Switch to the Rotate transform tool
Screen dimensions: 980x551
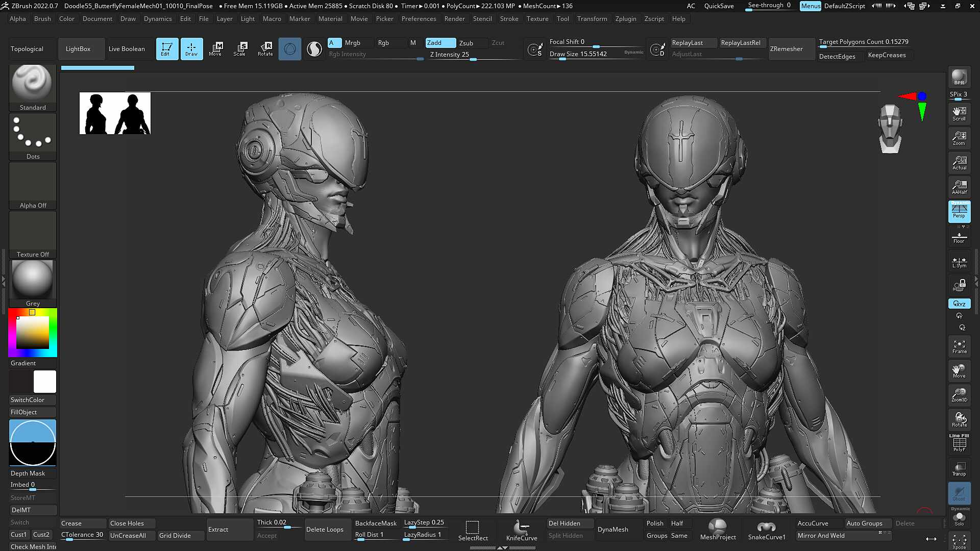click(265, 49)
